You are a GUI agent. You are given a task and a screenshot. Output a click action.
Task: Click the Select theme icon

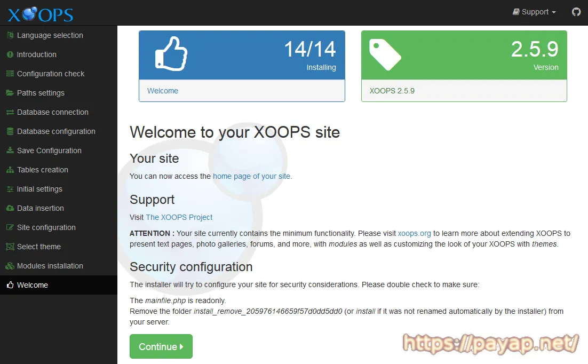(x=10, y=247)
